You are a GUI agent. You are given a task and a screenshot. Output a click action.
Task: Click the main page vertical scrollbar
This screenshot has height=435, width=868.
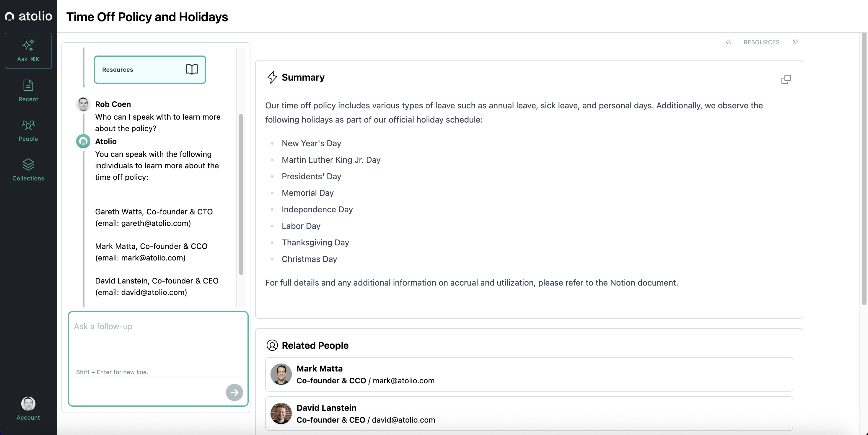(864, 168)
